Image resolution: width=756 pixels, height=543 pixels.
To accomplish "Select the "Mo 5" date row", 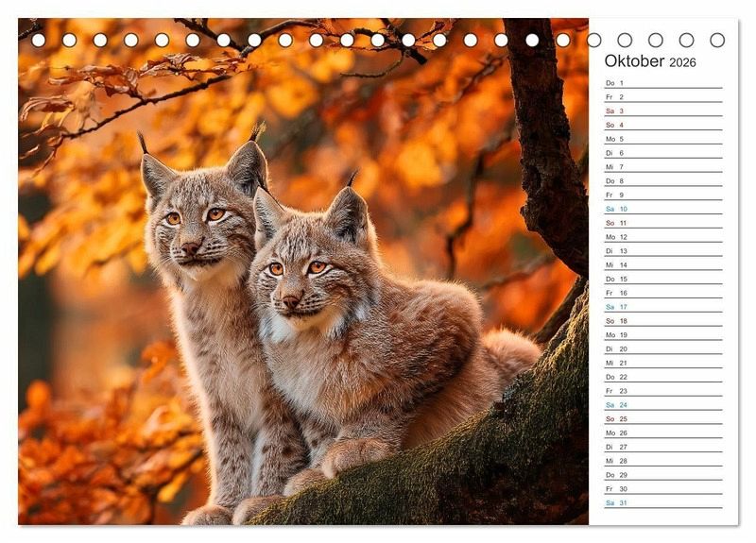I will [663, 139].
